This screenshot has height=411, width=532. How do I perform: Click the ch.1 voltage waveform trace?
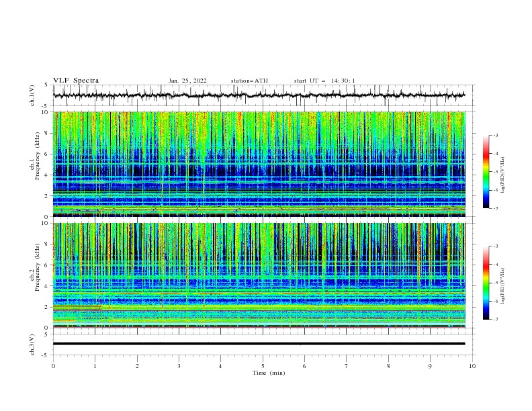[259, 95]
